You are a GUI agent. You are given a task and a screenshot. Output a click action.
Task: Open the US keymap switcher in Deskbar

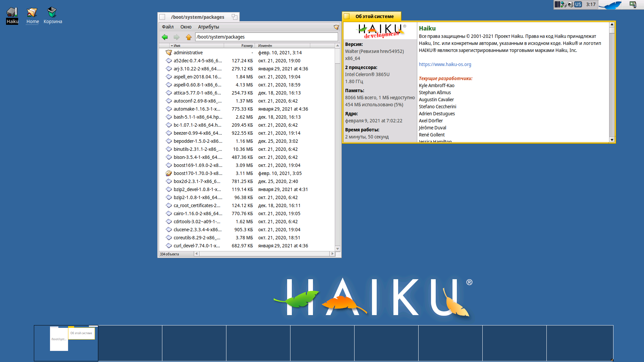tap(578, 4)
